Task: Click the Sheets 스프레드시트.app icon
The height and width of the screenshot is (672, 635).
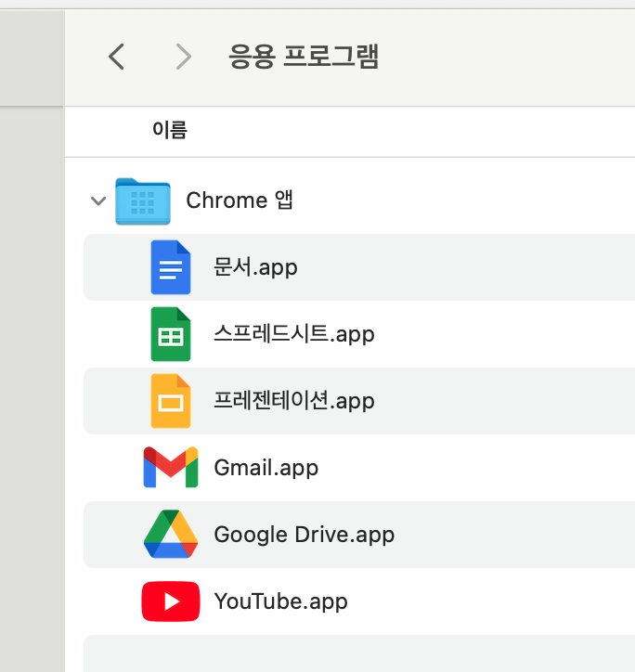Action: click(171, 334)
